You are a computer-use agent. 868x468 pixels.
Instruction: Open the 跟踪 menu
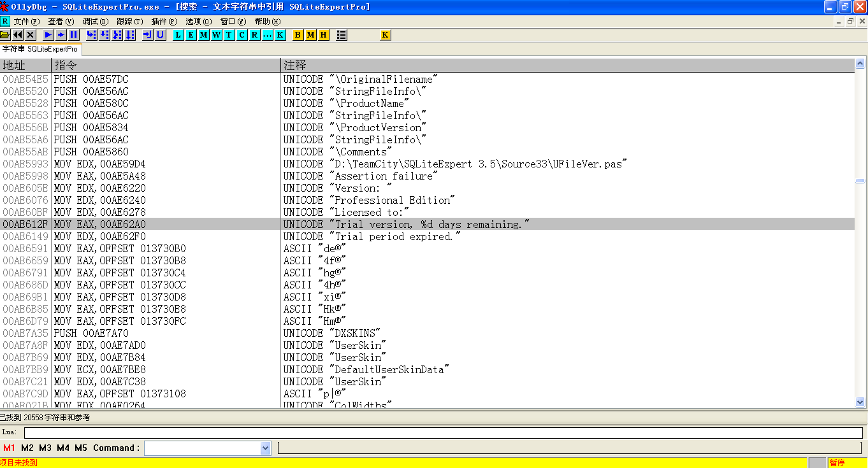[x=130, y=21]
